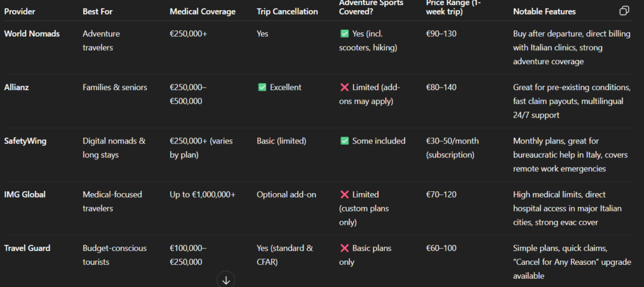This screenshot has width=644, height=287.
Task: Click the €30–50/month subscription price cell
Action: pyautogui.click(x=452, y=148)
